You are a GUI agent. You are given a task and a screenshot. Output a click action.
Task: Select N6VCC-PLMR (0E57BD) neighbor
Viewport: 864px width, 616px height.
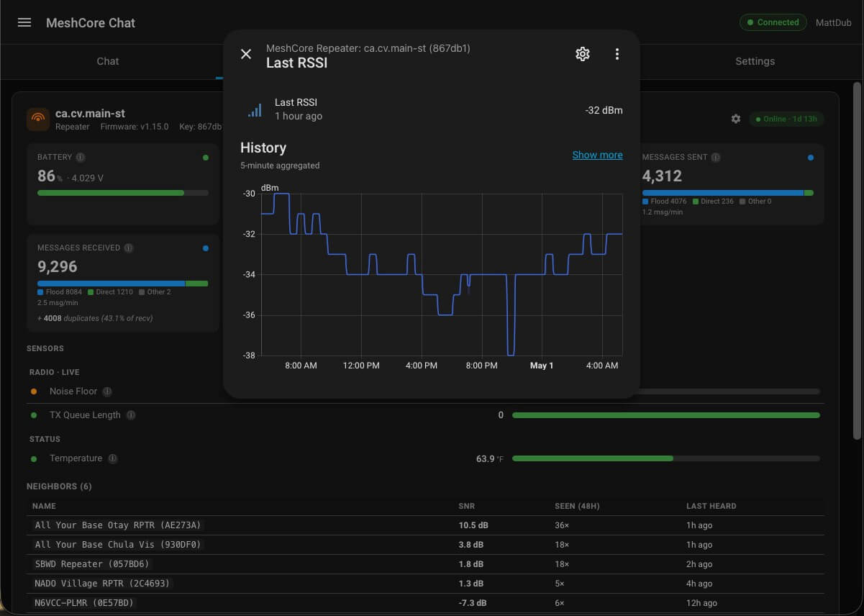coord(84,603)
